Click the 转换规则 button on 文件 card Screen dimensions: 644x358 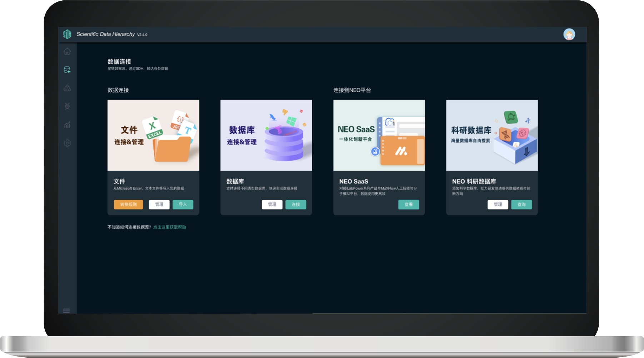pos(128,205)
